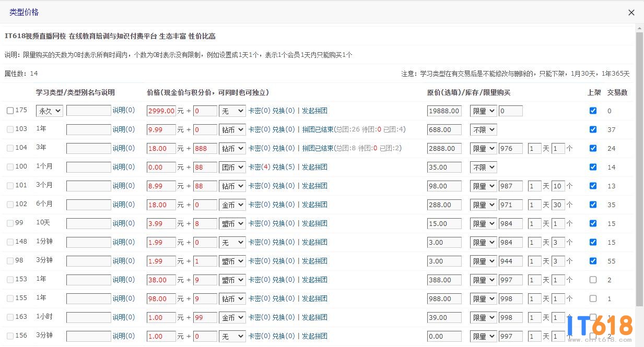Click points field showing 888

[205, 148]
